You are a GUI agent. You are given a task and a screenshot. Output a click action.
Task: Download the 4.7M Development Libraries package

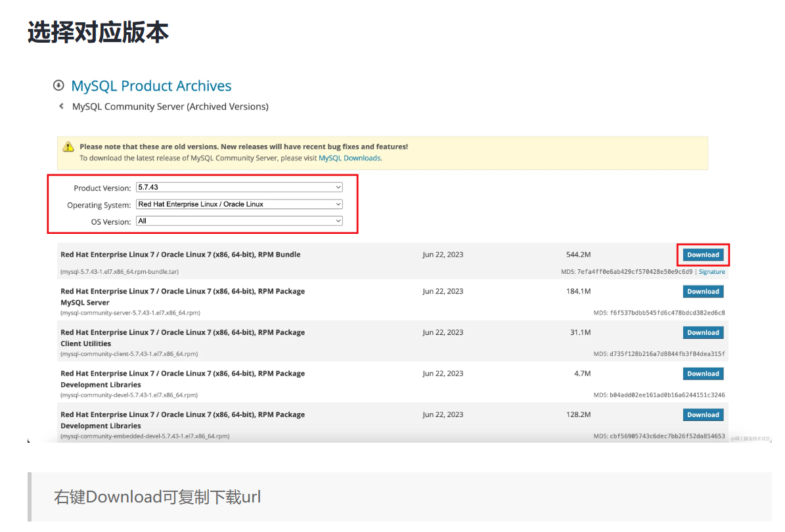(x=703, y=374)
